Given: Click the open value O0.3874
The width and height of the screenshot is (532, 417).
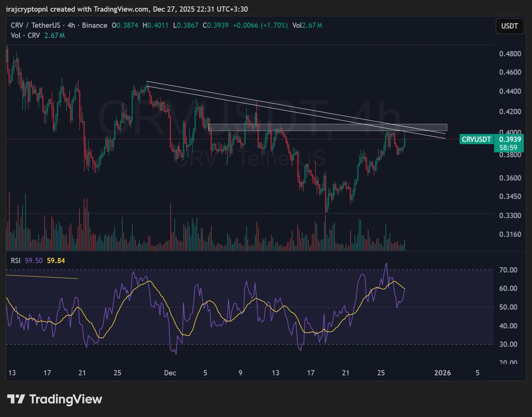Looking at the screenshot, I should click(x=126, y=25).
